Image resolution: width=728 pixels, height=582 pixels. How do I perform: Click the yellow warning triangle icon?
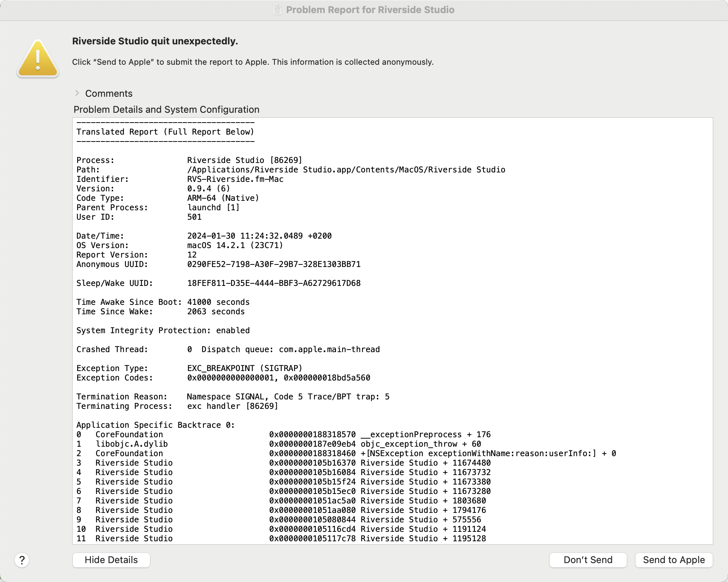[38, 59]
